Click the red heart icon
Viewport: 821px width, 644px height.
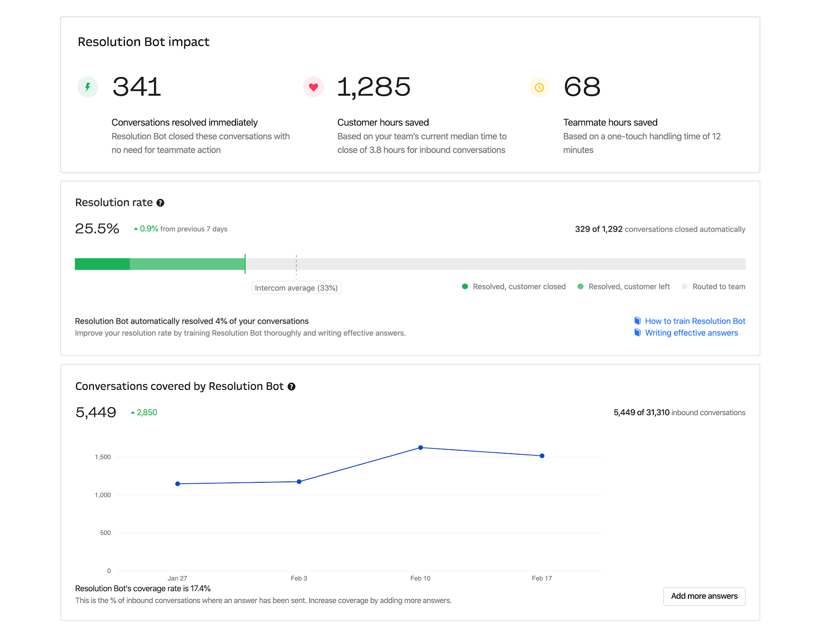tap(313, 87)
